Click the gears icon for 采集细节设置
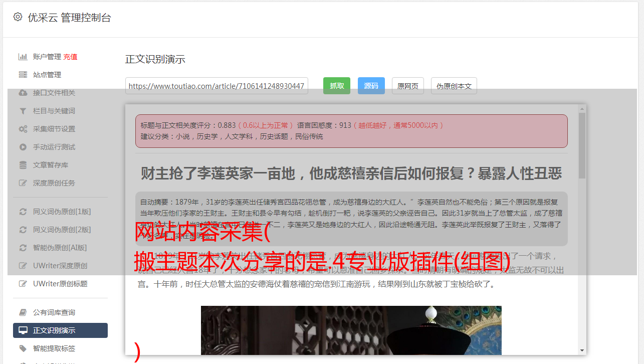Screen dimensions: 644x364 23,129
